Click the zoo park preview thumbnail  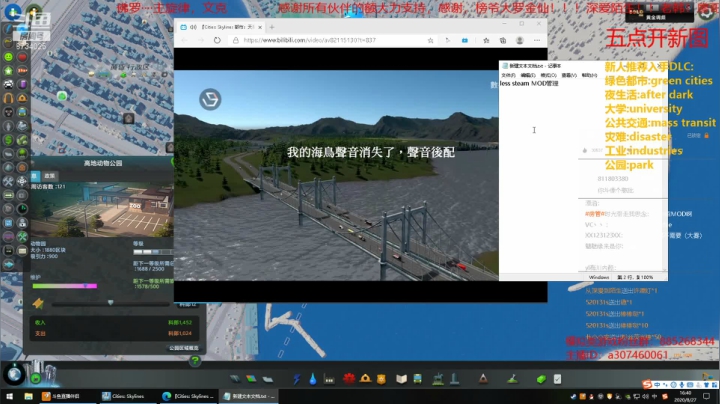102,210
